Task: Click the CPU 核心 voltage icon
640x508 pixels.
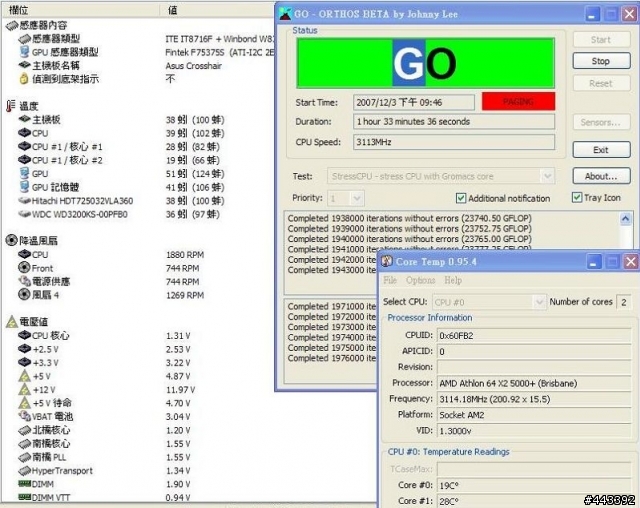Action: coord(24,335)
